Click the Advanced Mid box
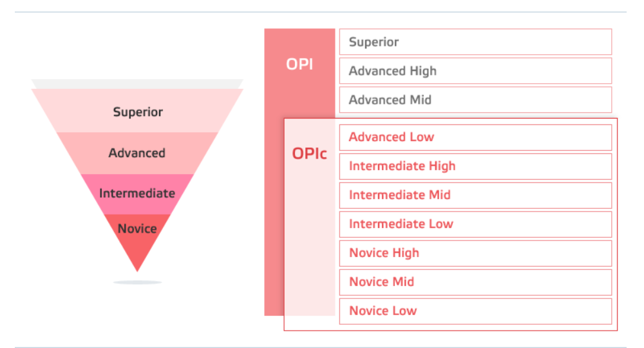This screenshot has height=348, width=644. 476,100
